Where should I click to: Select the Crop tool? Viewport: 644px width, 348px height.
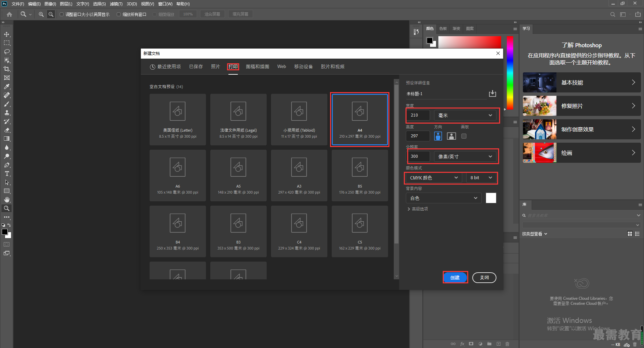[x=7, y=69]
